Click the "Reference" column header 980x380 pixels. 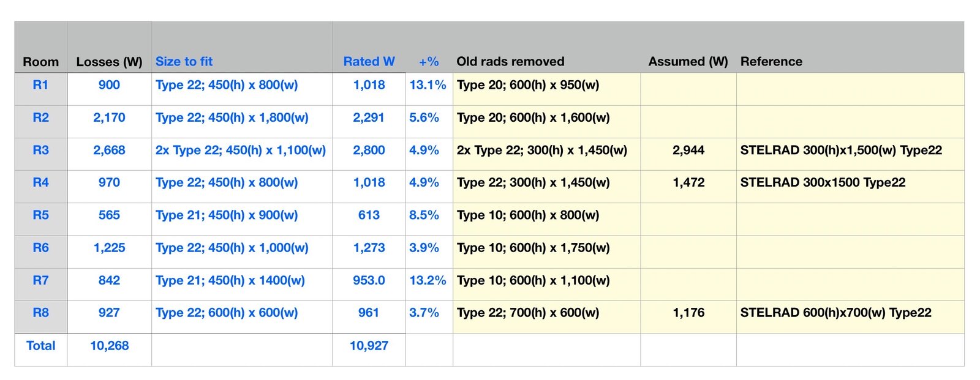tap(771, 61)
